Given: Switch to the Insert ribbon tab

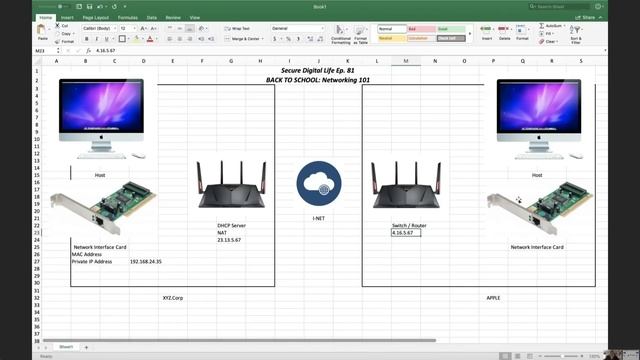Looking at the screenshot, I should (67, 18).
